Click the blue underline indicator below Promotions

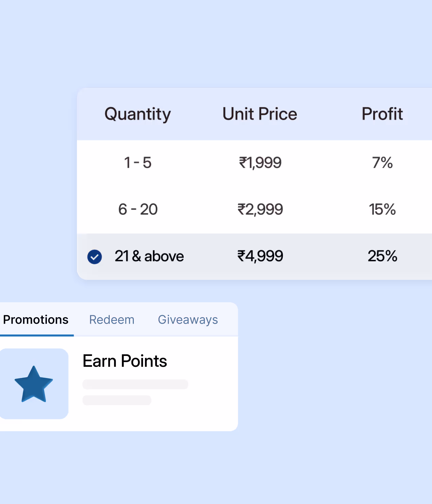(x=37, y=336)
